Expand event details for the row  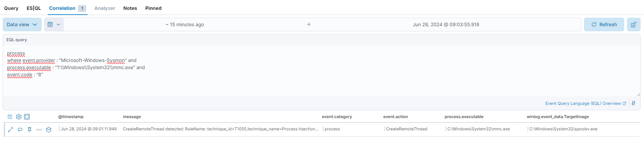[11, 129]
